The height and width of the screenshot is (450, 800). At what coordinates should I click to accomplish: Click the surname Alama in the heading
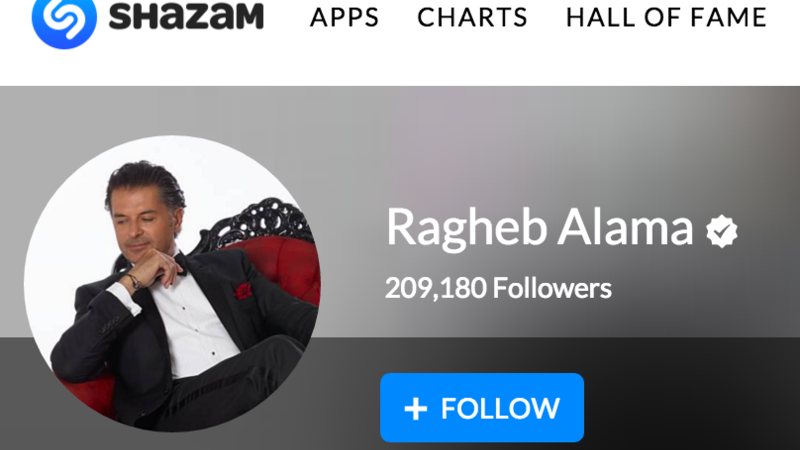(625, 227)
